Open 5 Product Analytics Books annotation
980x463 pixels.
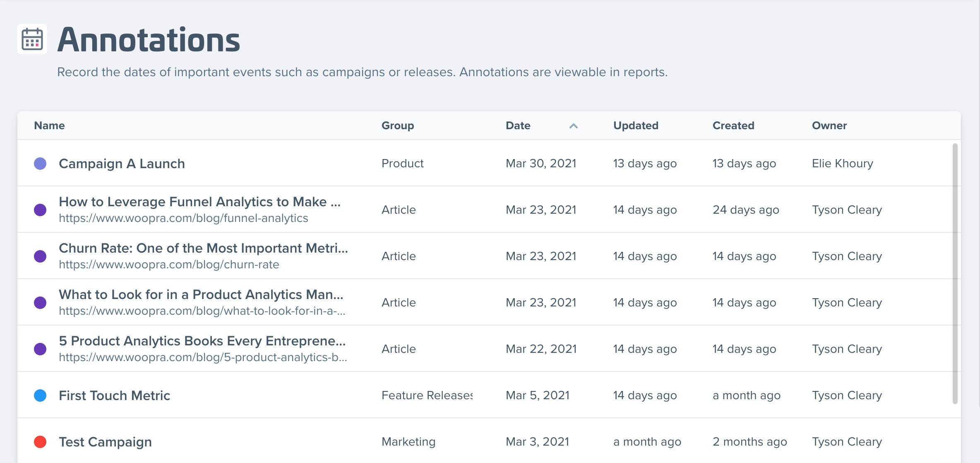click(202, 341)
